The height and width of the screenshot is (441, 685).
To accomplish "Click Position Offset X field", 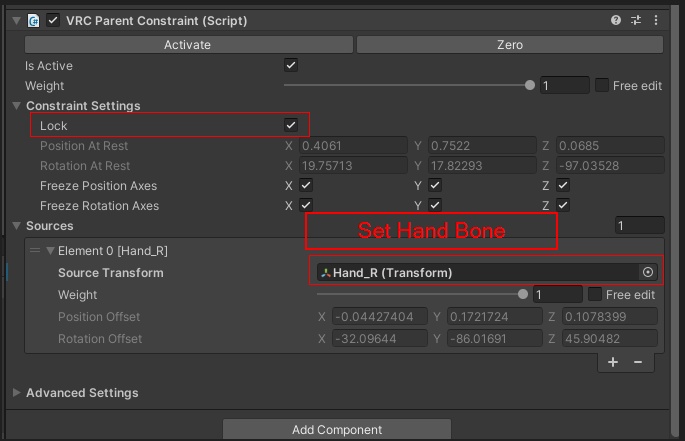I will point(380,316).
